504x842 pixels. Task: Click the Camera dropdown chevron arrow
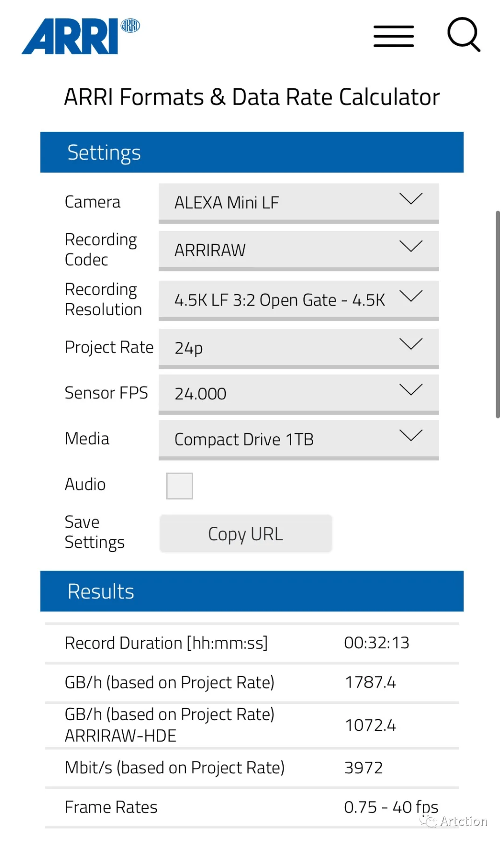click(411, 198)
